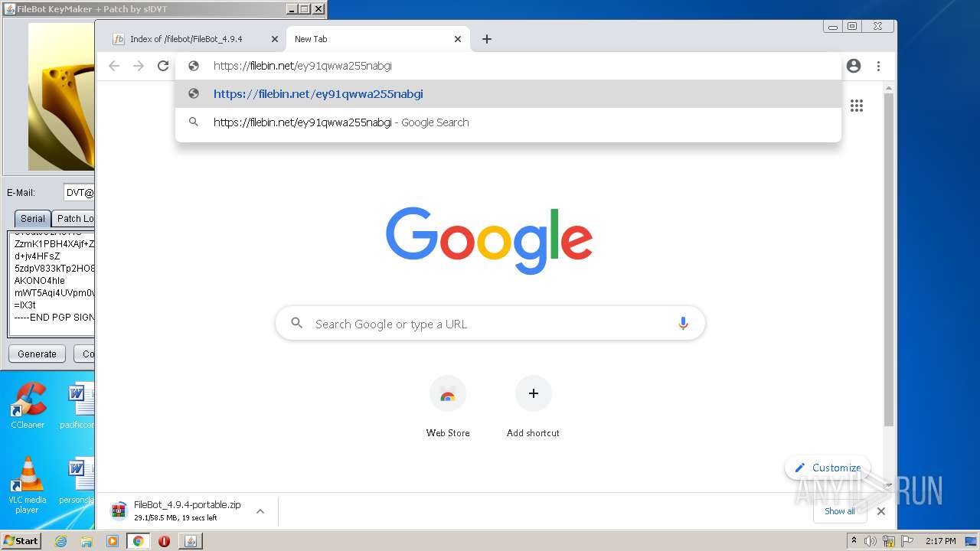The height and width of the screenshot is (551, 980).
Task: Click the address bar URL field
Action: (508, 66)
